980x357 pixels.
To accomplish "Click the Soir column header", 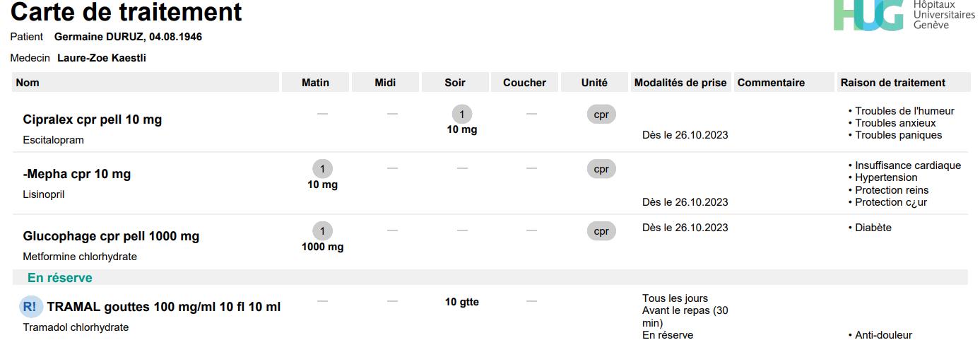I will 455,83.
